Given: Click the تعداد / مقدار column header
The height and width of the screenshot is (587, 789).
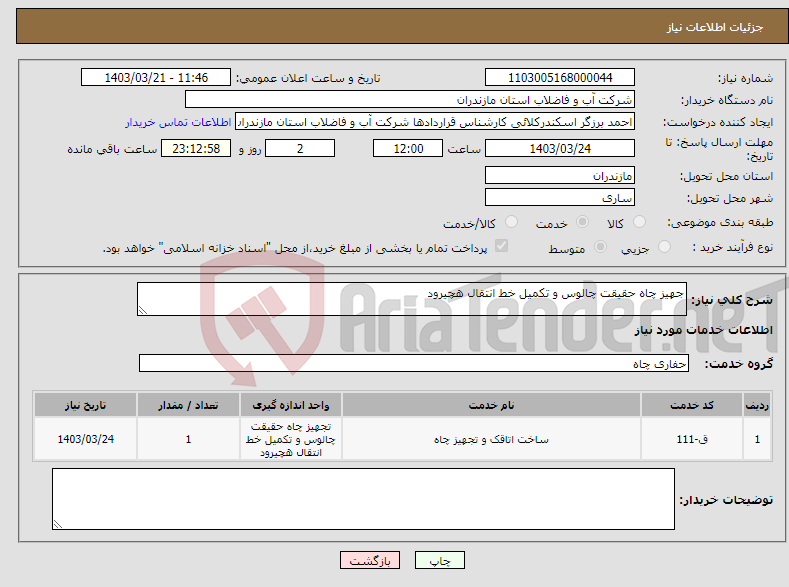Looking at the screenshot, I should click(x=188, y=405).
